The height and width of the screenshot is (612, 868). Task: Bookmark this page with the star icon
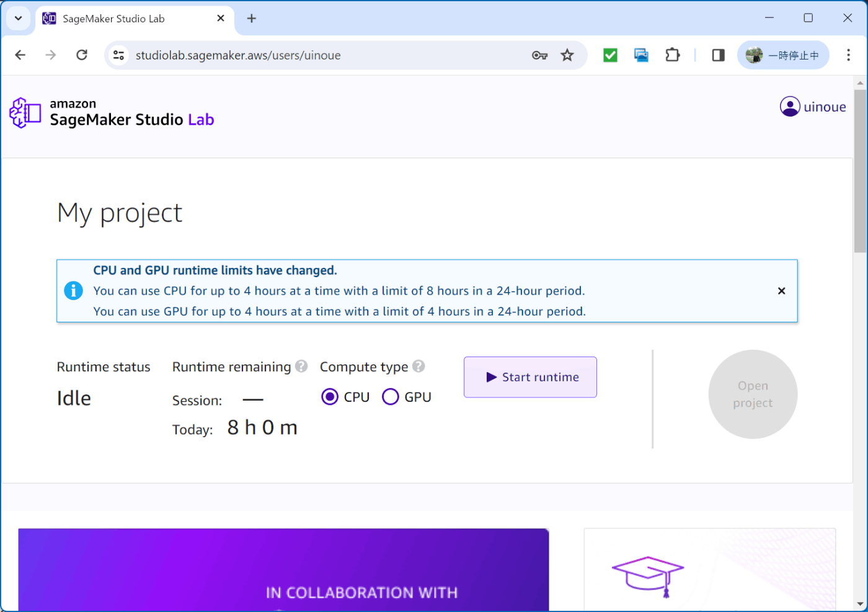[x=567, y=55]
